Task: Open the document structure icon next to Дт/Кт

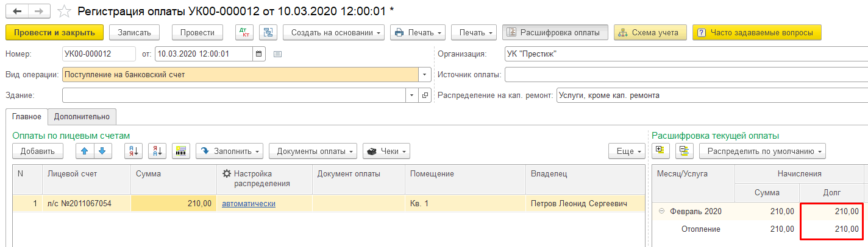Action: pos(268,32)
